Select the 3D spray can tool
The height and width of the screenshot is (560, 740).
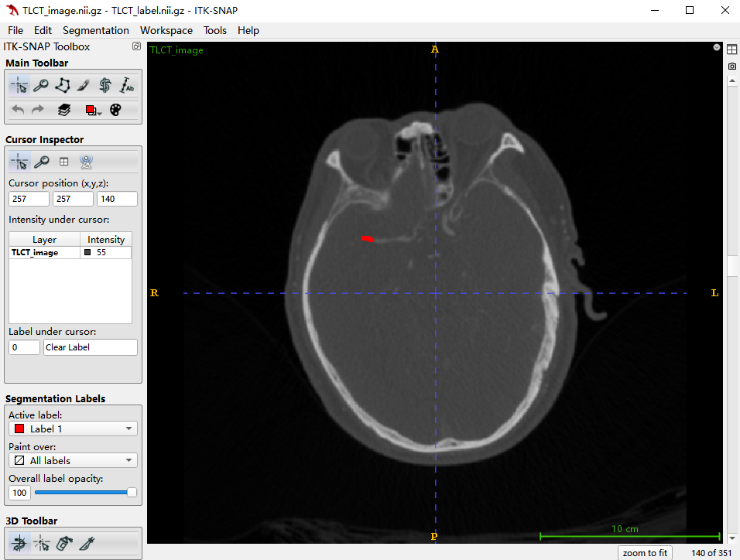tap(64, 544)
